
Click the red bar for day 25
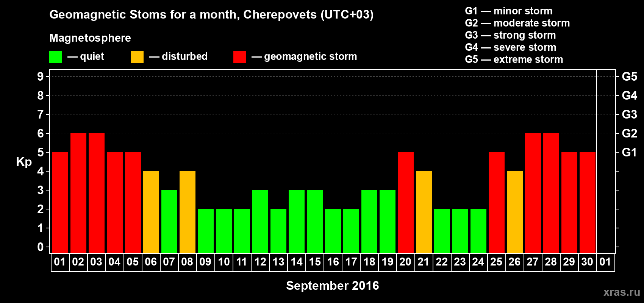497,202
